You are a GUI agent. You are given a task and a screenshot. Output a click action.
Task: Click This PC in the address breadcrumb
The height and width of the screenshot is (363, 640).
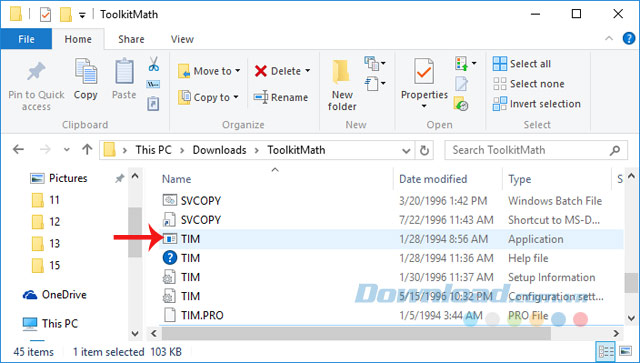pyautogui.click(x=153, y=150)
